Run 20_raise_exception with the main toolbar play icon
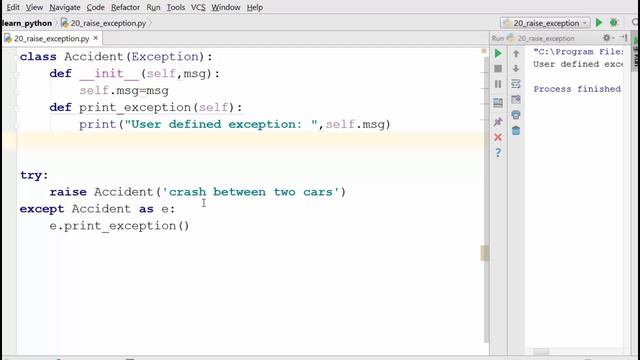This screenshot has height=360, width=640. (599, 23)
